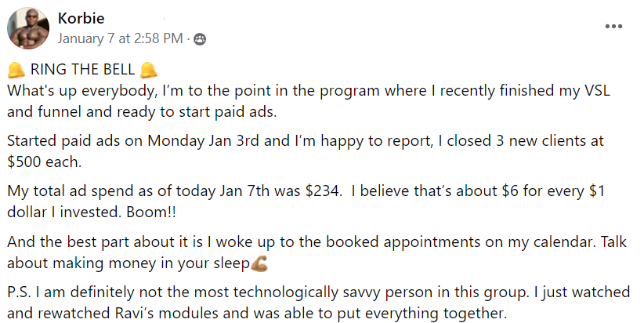Open the January 7 at 2:58 PM timestamp
The image size is (644, 323).
click(120, 38)
